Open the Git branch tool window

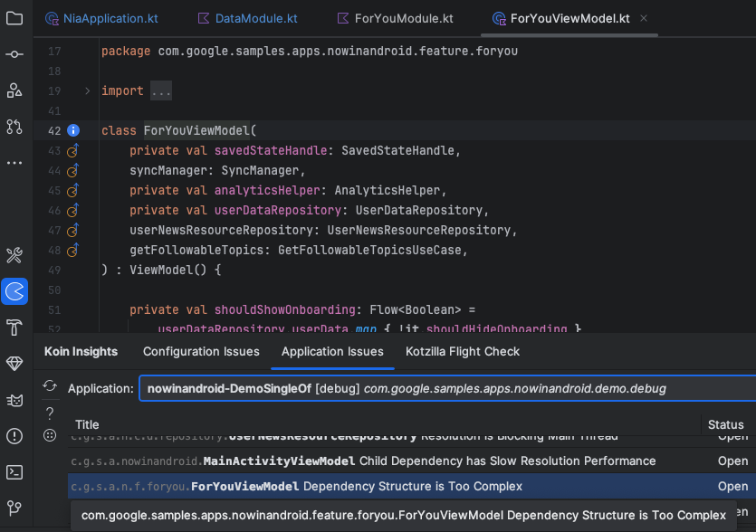pyautogui.click(x=14, y=508)
